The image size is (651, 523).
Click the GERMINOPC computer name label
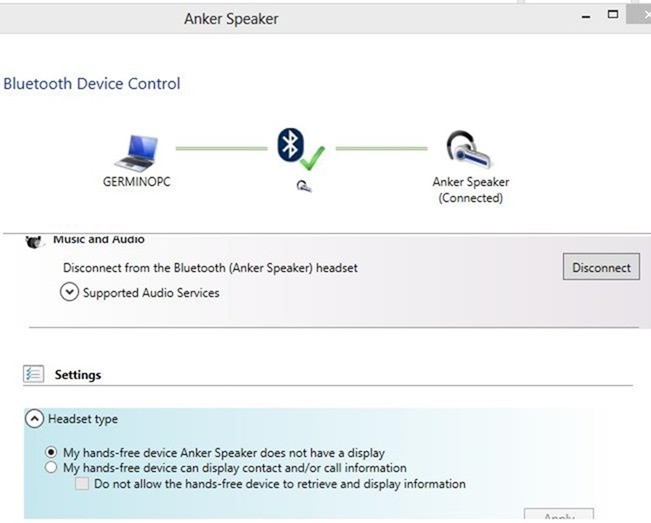click(x=137, y=182)
